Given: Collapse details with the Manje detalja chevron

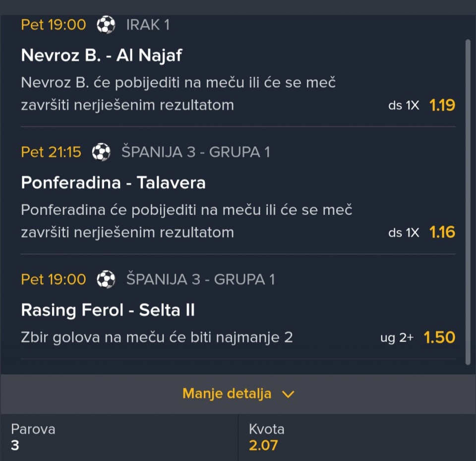Looking at the screenshot, I should tap(288, 395).
